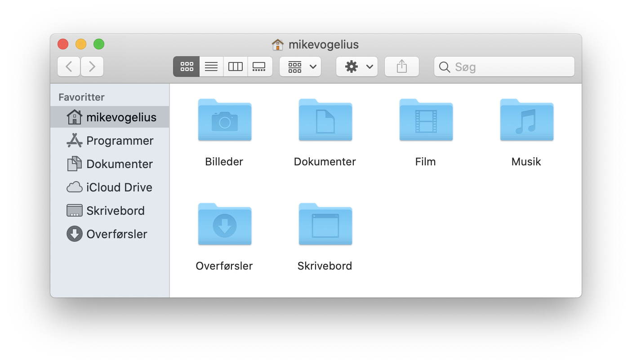The image size is (632, 364).
Task: Click the Film folder name label
Action: [x=426, y=162]
